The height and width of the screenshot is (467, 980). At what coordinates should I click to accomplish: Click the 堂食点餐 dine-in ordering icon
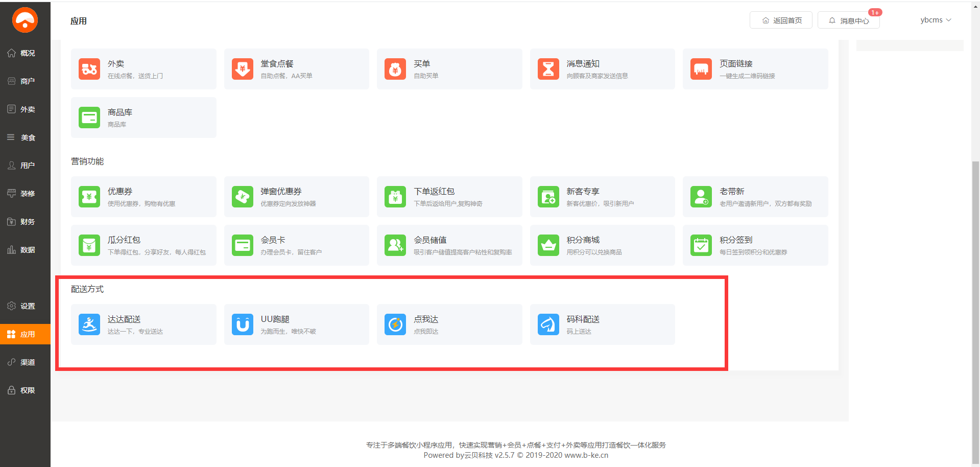tap(243, 69)
